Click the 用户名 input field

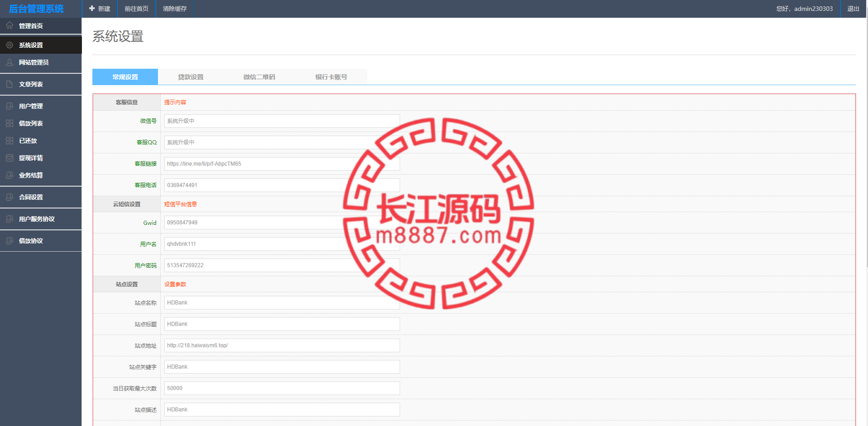(x=282, y=244)
